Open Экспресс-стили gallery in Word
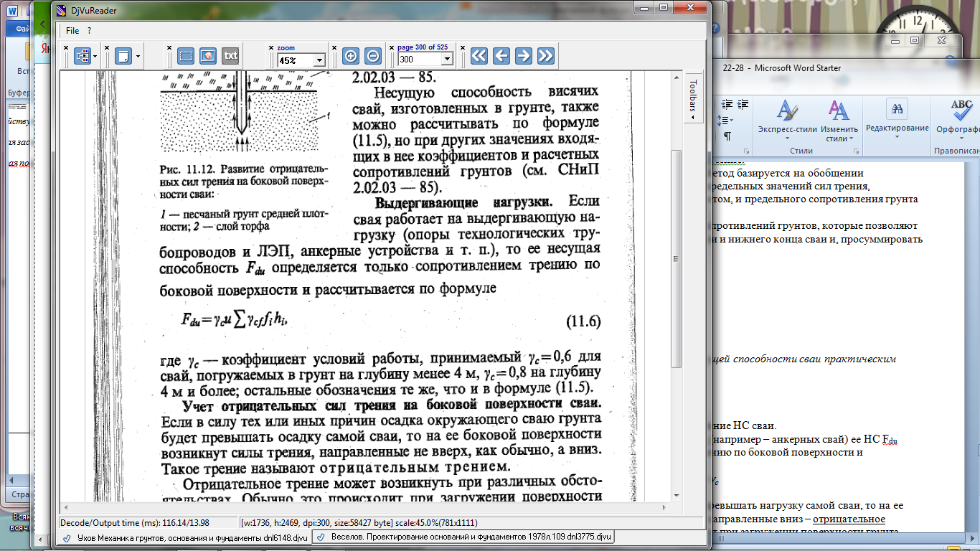This screenshot has width=980, height=551. (787, 122)
